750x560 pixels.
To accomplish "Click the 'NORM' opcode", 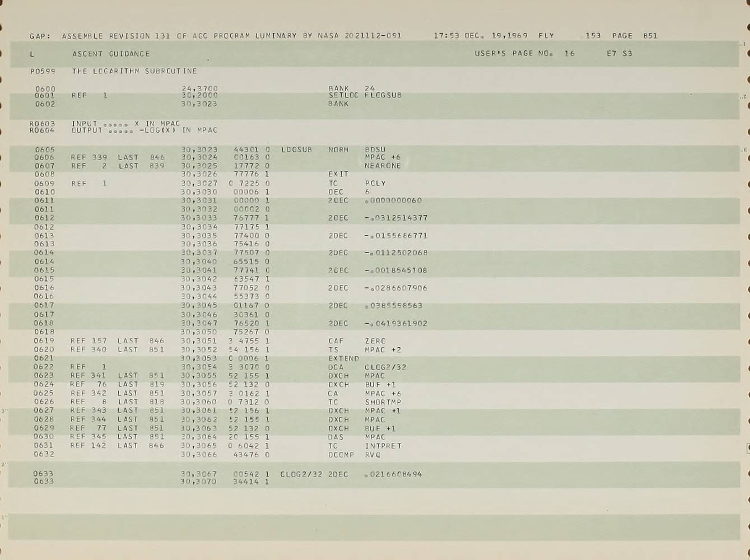I will 338,150.
